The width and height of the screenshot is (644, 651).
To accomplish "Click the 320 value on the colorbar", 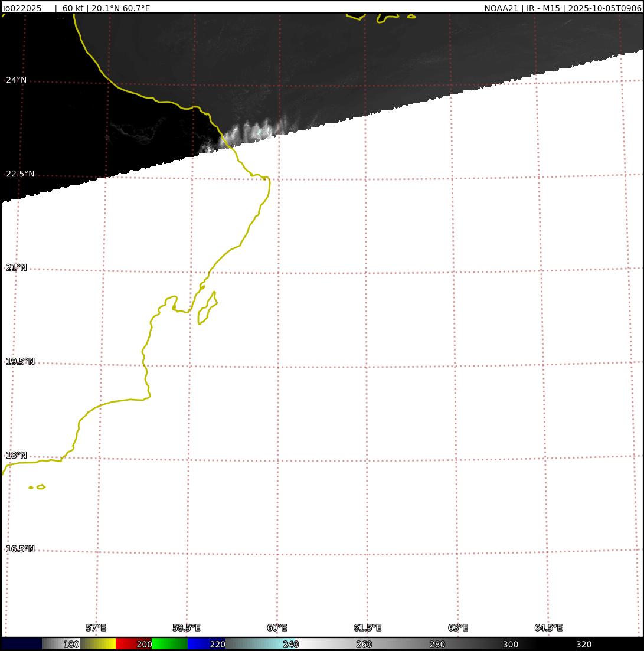I will pos(583,644).
